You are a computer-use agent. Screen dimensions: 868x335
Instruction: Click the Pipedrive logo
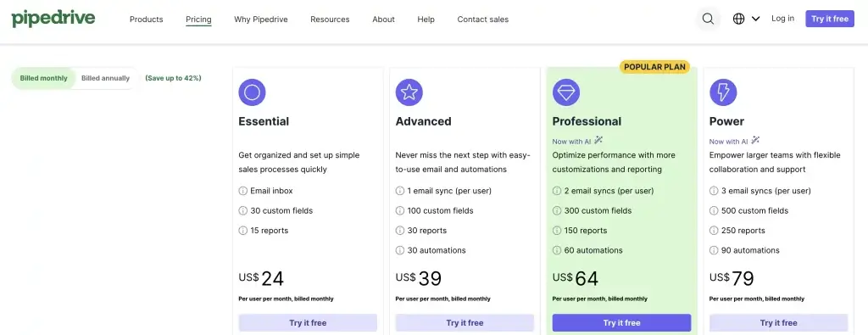pyautogui.click(x=53, y=19)
